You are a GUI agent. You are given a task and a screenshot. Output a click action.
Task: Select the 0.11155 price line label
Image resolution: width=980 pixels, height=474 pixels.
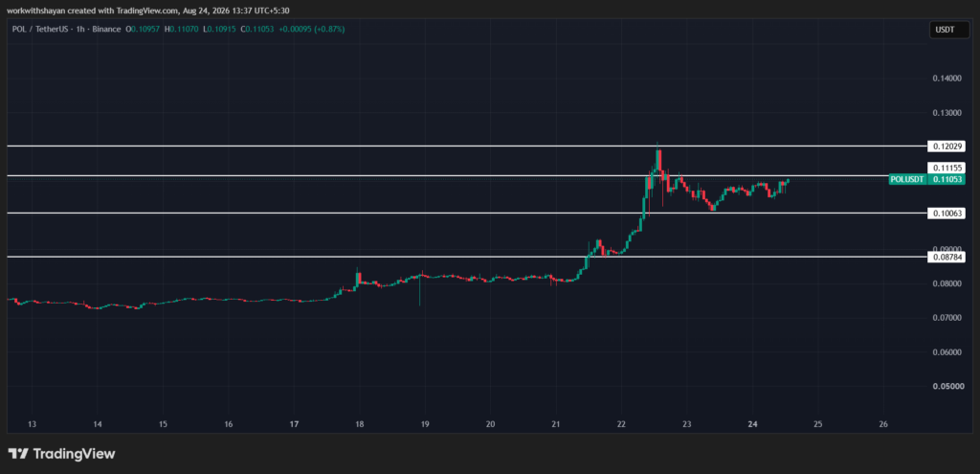click(x=947, y=168)
